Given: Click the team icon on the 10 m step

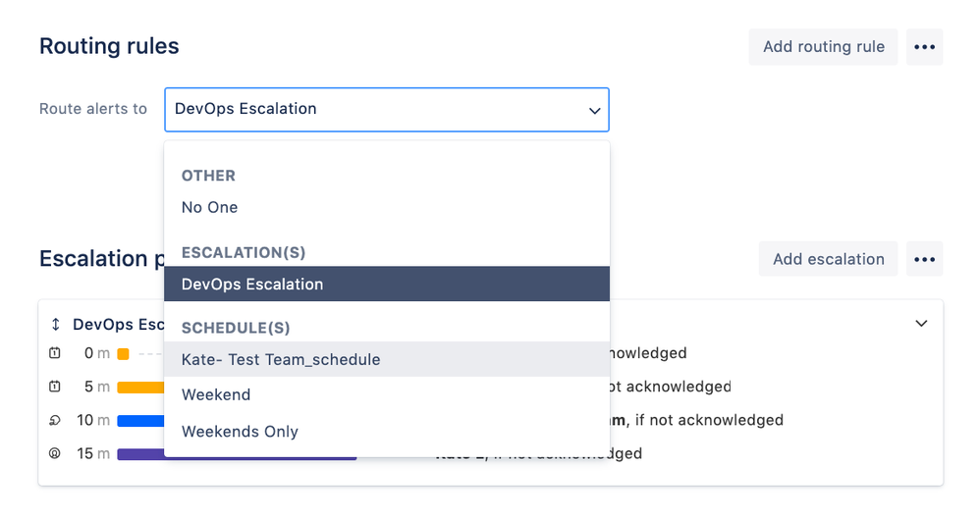Looking at the screenshot, I should 56,420.
